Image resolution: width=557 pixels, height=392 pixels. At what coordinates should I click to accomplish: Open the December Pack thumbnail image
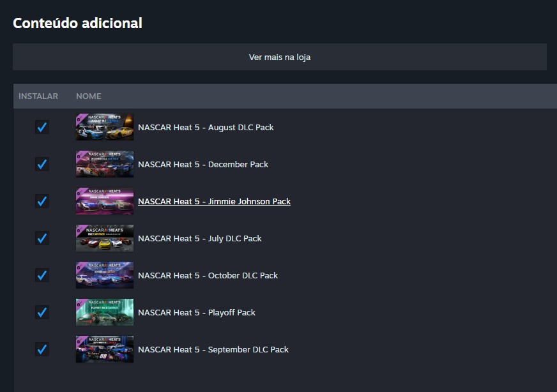coord(105,164)
